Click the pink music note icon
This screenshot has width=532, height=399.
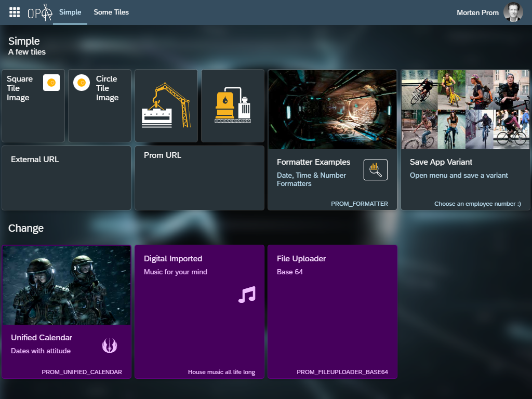tap(247, 295)
